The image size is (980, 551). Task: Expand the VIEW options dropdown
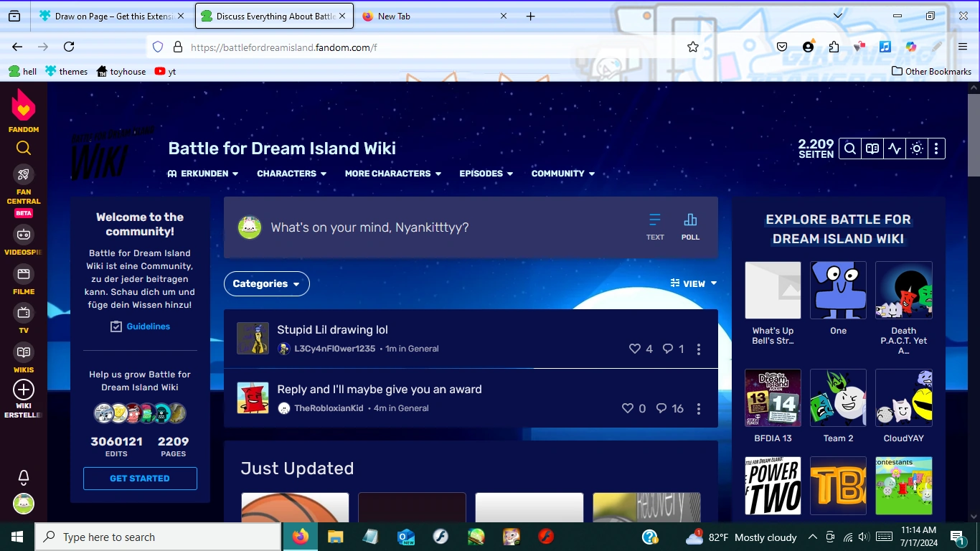[693, 283]
